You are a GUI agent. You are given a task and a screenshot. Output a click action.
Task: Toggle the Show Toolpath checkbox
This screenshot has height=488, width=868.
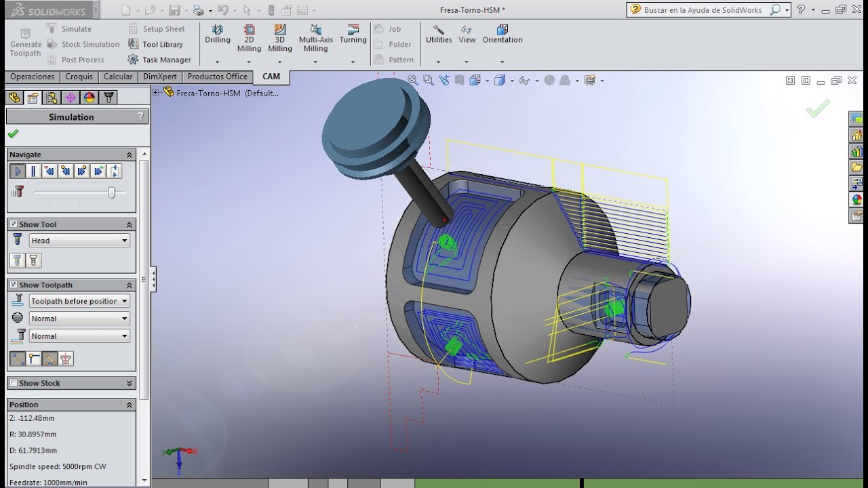(14, 285)
